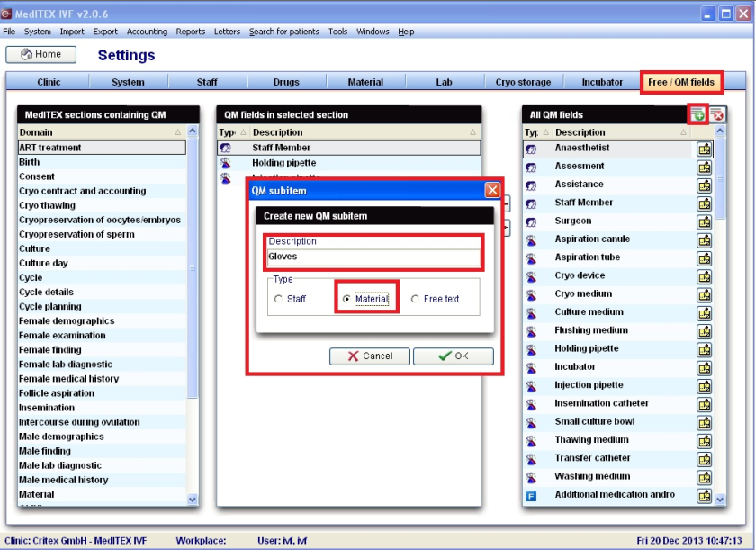This screenshot has height=550, width=756.
Task: Click the delete QM field icon
Action: (718, 114)
